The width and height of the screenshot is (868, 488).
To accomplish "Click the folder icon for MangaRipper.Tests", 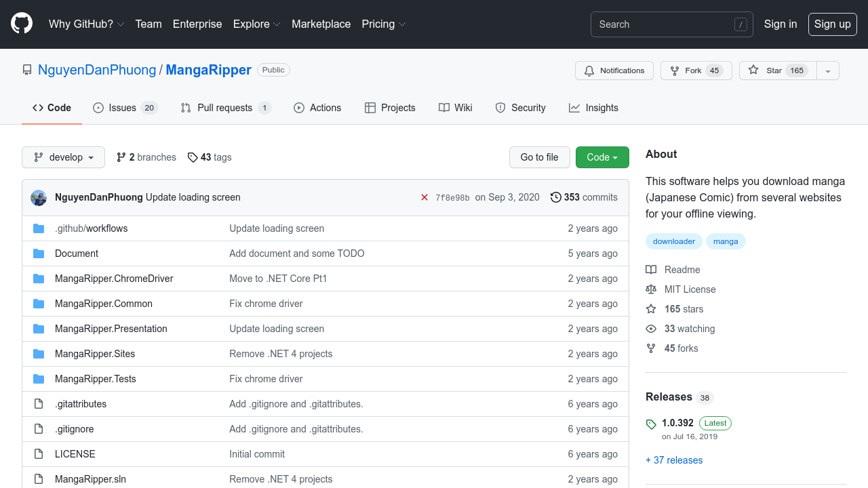I will click(x=39, y=379).
